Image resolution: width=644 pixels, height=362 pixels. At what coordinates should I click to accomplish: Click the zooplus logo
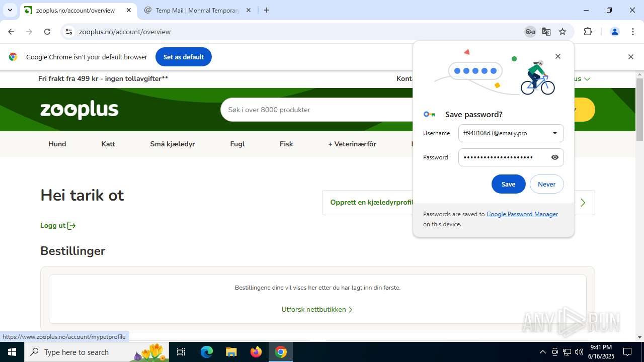tap(79, 110)
